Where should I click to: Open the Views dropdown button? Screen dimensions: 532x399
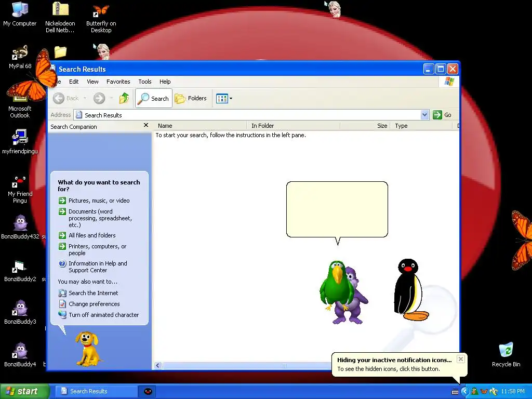[224, 98]
